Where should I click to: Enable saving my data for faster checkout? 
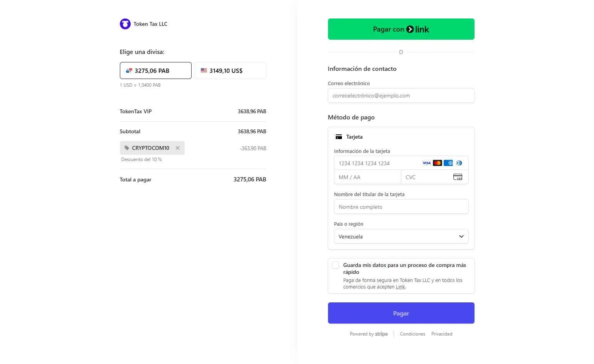336,265
